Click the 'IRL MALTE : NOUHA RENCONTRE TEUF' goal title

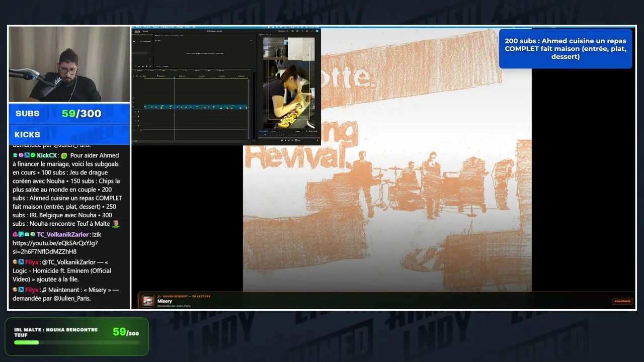[56, 332]
